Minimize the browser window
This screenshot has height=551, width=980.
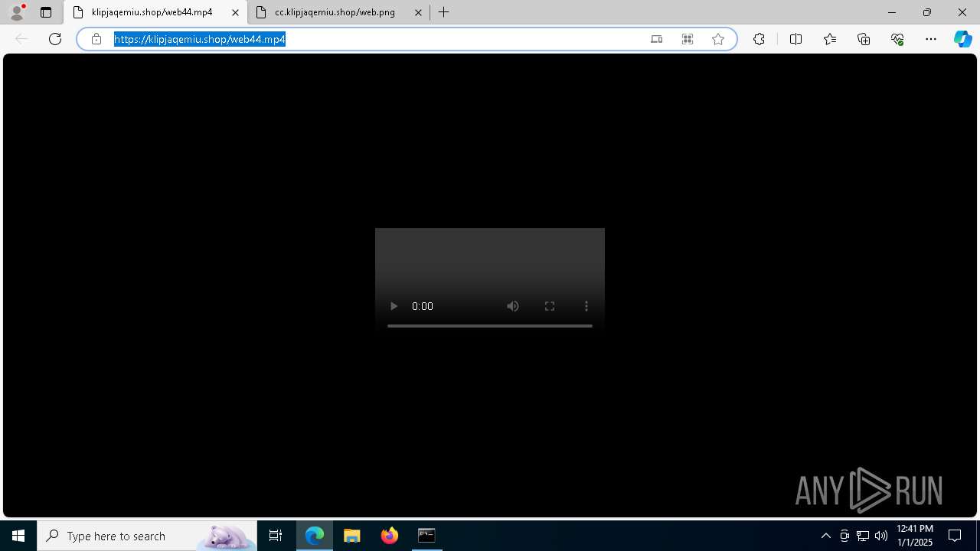click(892, 12)
